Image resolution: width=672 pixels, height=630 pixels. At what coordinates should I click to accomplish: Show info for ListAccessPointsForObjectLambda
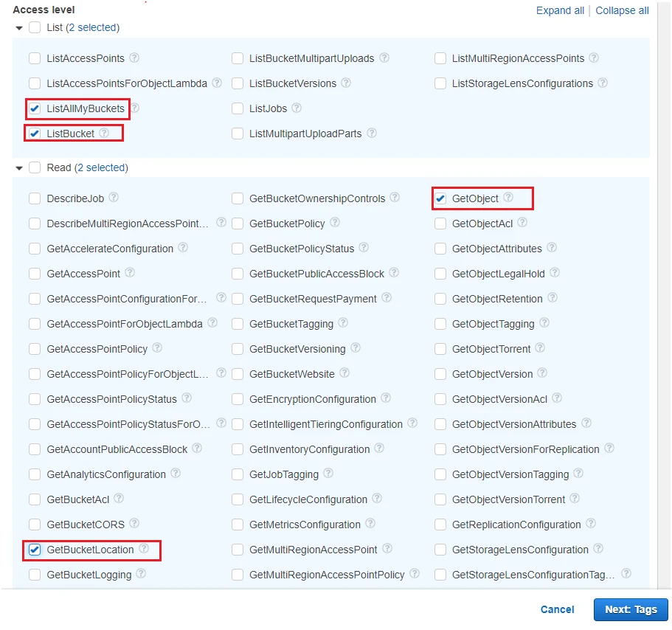[x=218, y=83]
